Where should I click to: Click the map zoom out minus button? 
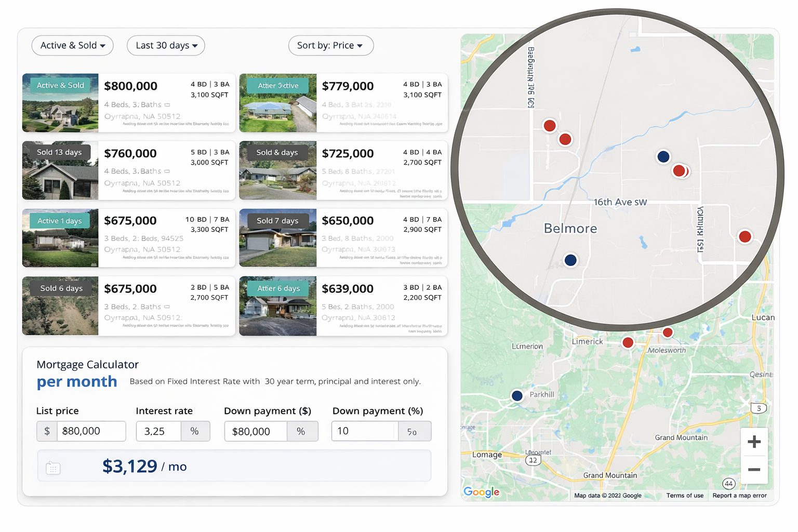pyautogui.click(x=754, y=470)
